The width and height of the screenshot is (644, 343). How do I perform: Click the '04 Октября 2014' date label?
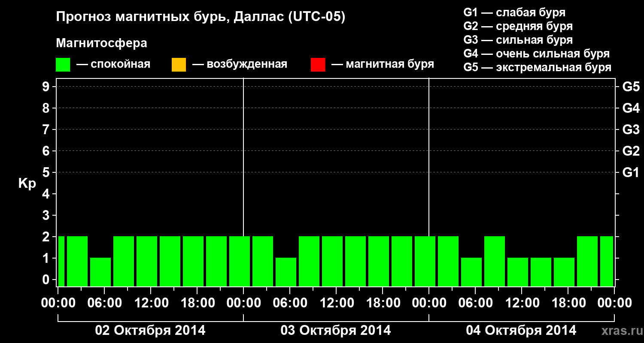(521, 331)
